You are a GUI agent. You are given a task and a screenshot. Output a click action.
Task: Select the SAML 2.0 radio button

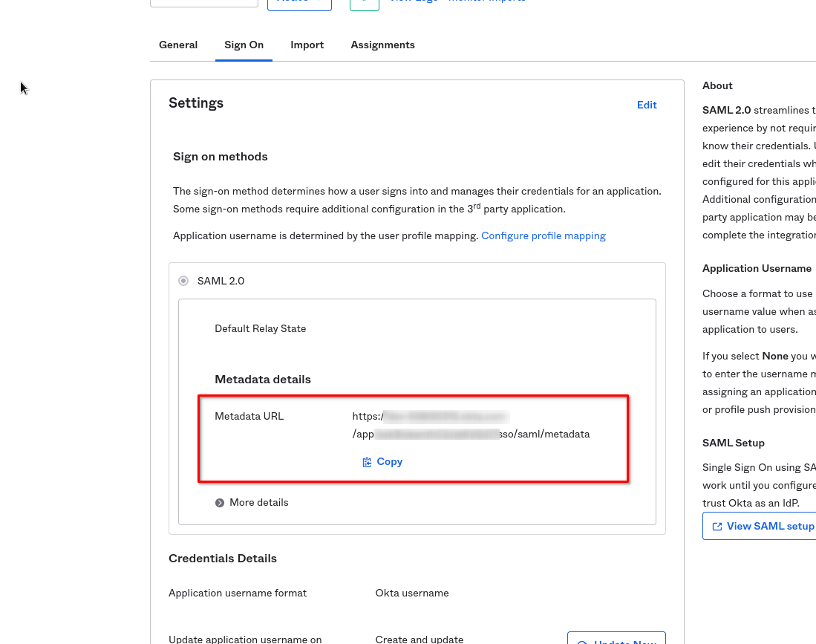183,281
